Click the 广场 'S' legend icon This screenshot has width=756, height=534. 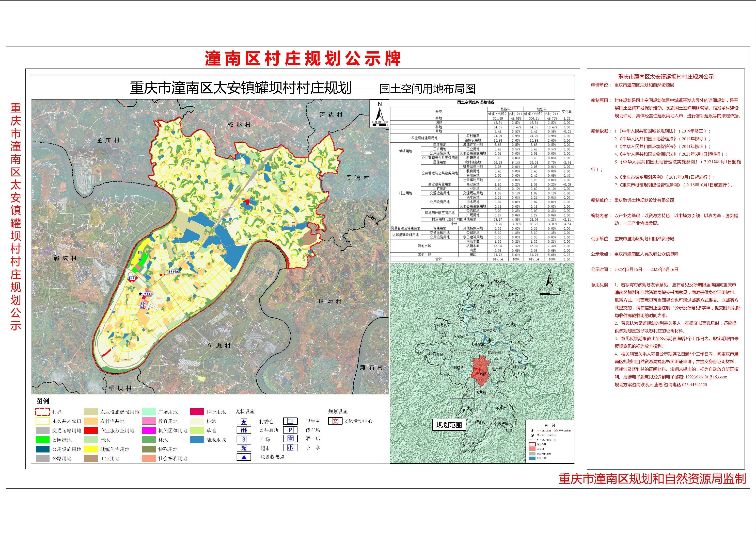coord(244,440)
